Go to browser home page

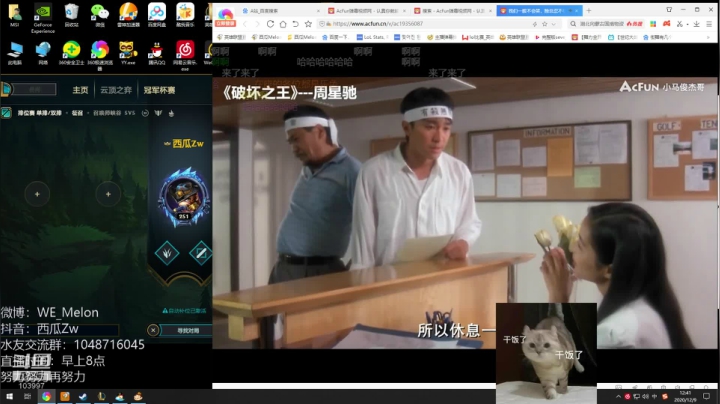tap(283, 24)
